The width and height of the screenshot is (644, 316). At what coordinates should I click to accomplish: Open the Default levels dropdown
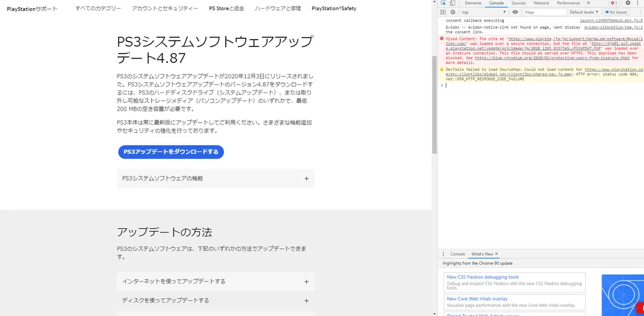584,12
